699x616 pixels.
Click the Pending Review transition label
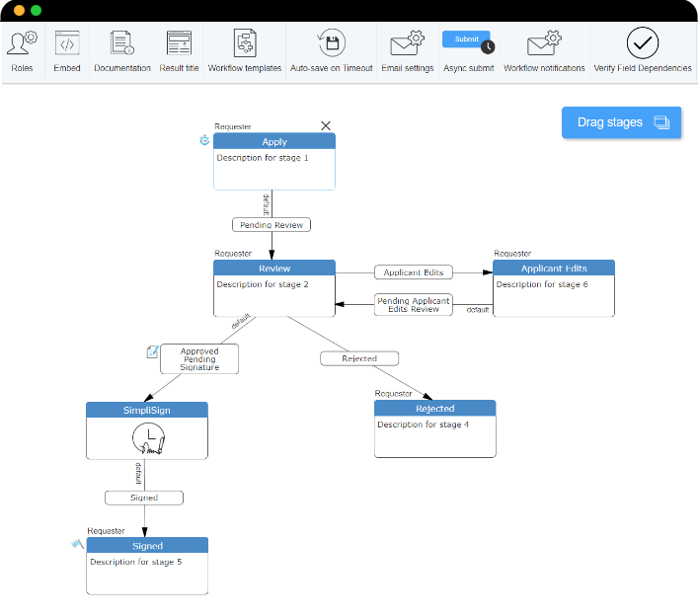(x=271, y=225)
